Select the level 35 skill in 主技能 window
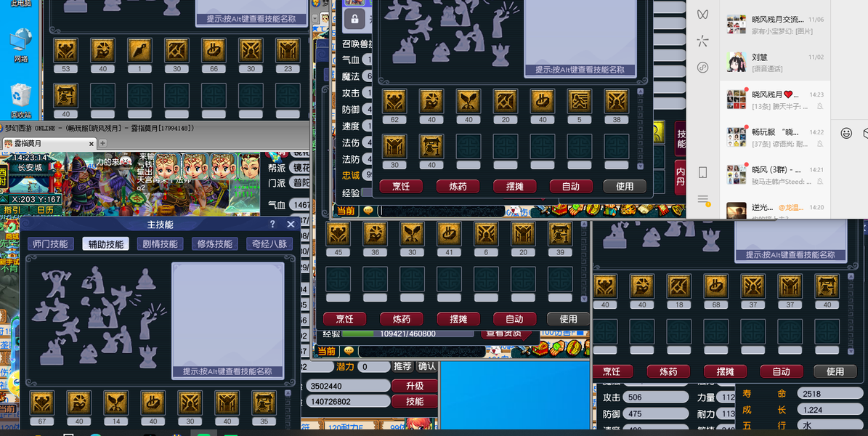 click(264, 403)
